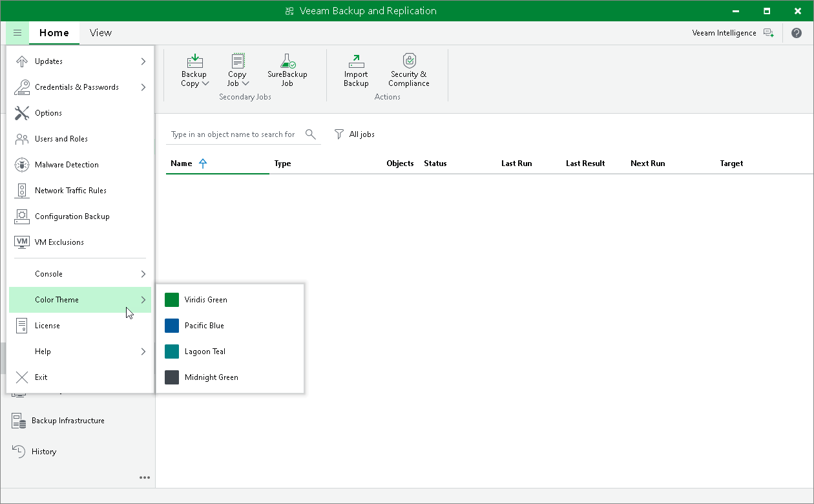The image size is (814, 504).
Task: Click the search magnifier icon
Action: pos(311,134)
